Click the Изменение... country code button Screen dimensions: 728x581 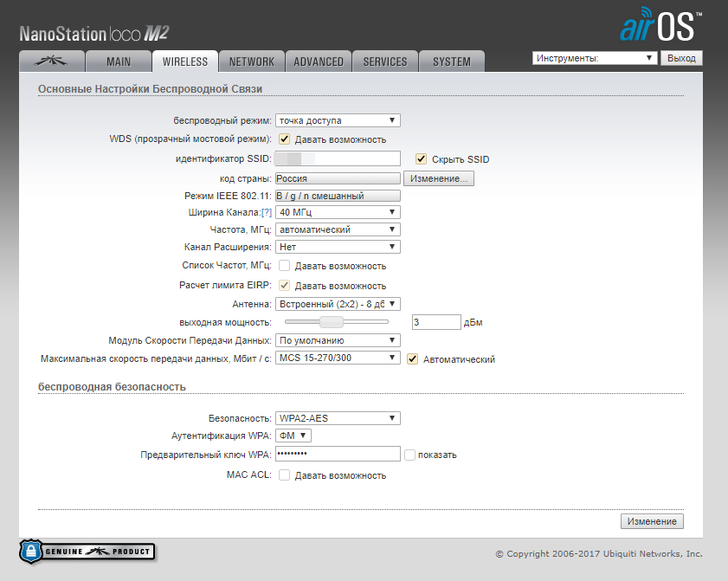[438, 178]
